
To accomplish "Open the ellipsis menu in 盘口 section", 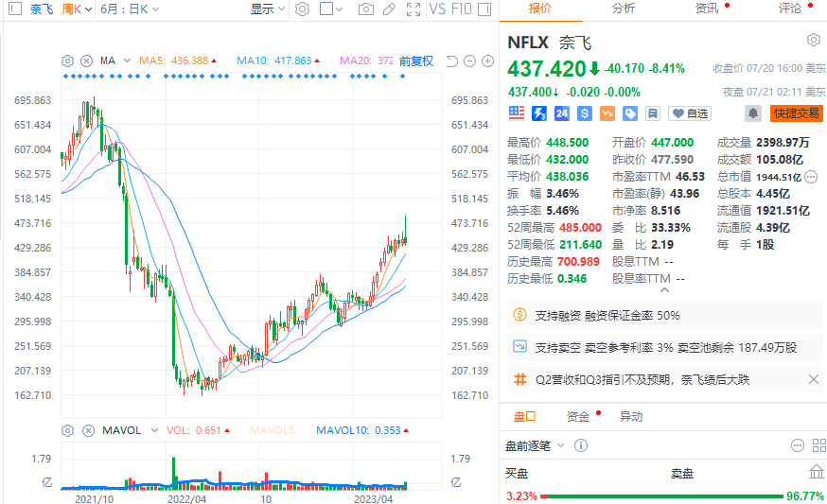I will [x=798, y=445].
